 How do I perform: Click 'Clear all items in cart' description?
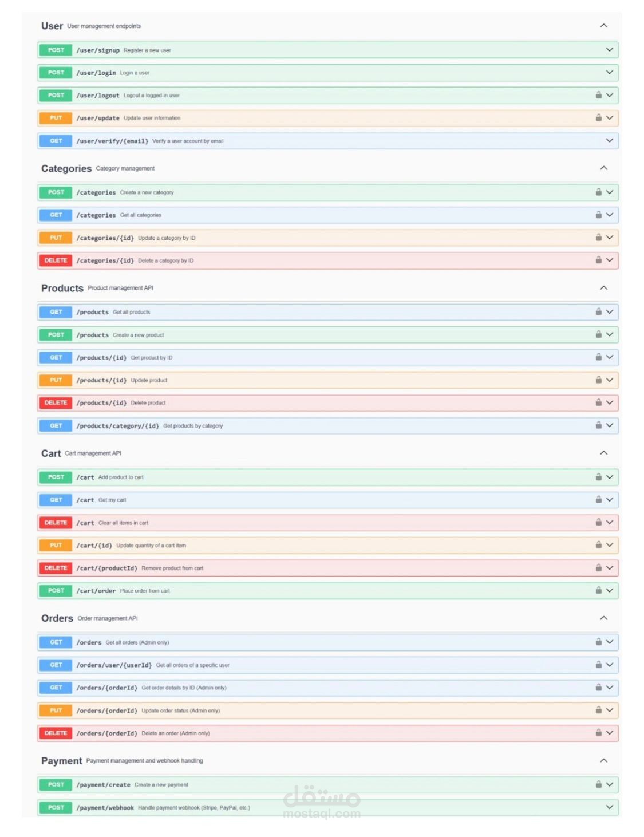pos(123,523)
